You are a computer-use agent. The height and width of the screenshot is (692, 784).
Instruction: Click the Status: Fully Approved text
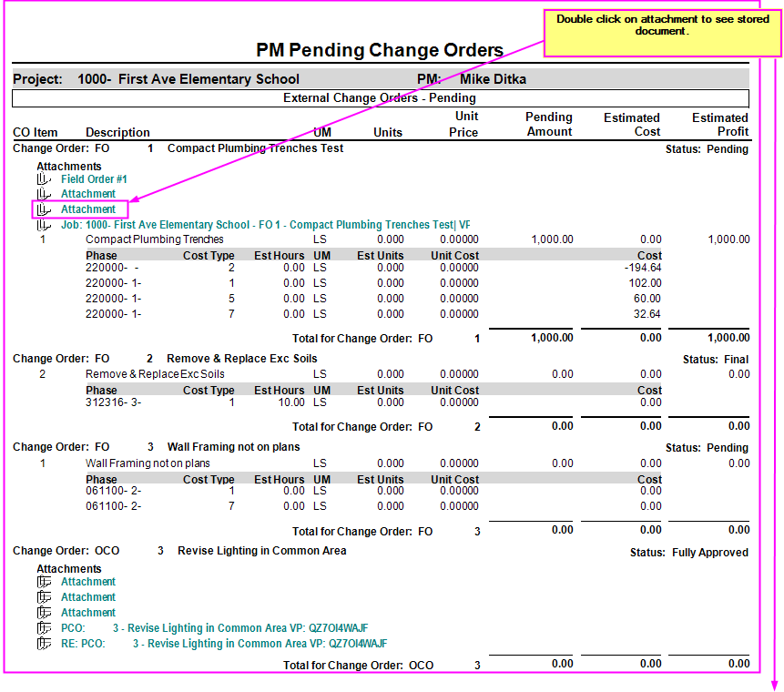click(689, 553)
